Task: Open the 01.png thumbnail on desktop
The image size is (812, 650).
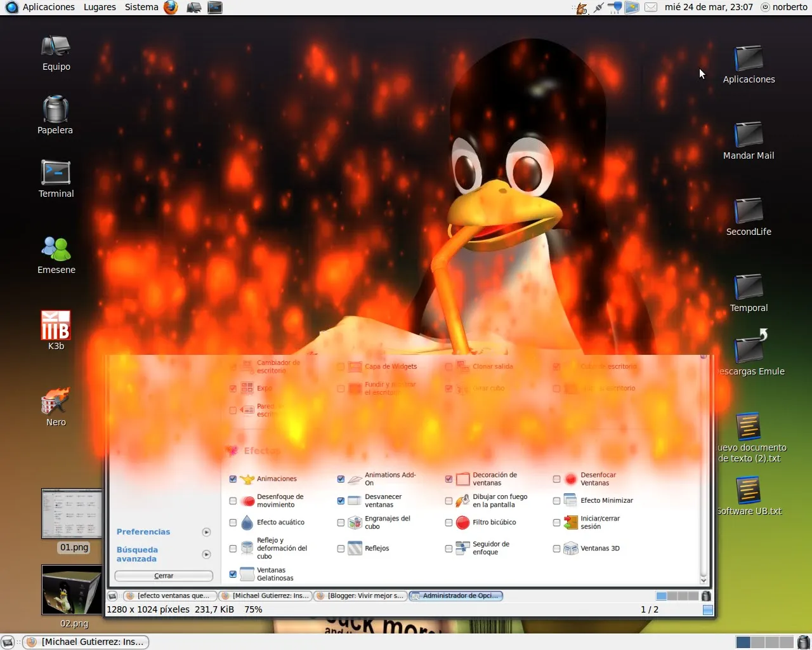Action: tap(72, 514)
